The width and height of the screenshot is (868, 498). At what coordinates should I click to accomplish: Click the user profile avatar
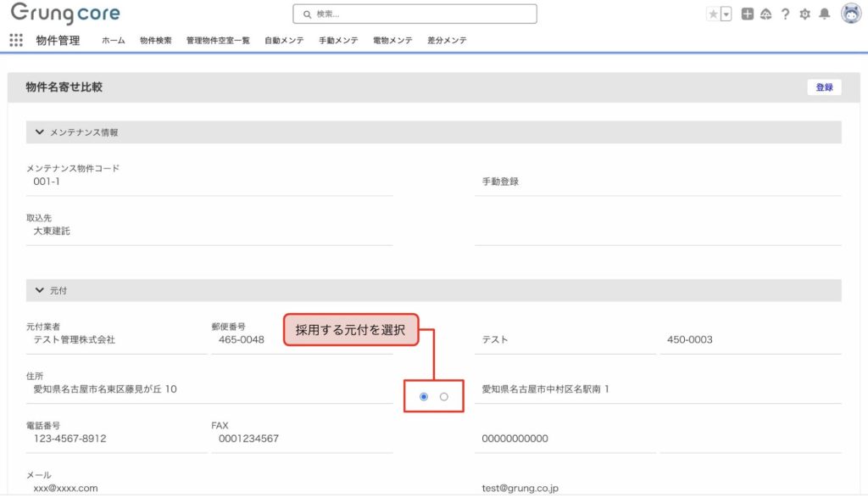pyautogui.click(x=850, y=14)
